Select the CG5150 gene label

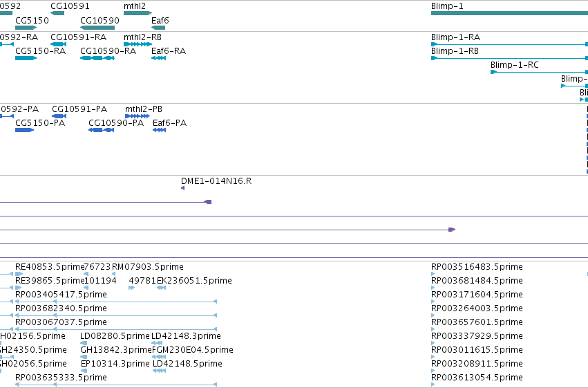pyautogui.click(x=32, y=21)
